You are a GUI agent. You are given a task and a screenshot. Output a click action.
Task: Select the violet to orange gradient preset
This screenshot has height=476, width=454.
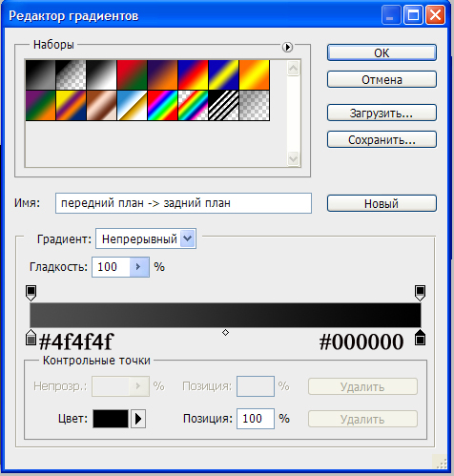point(162,75)
